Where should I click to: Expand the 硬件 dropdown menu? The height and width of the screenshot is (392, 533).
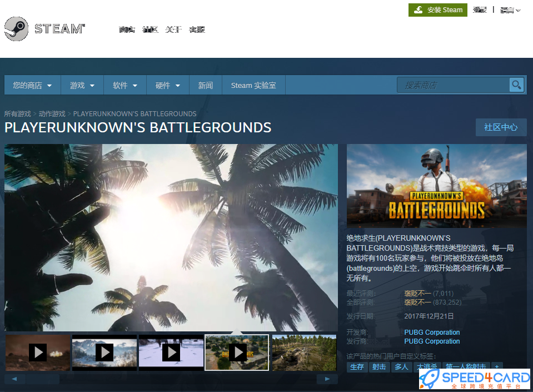pyautogui.click(x=168, y=85)
